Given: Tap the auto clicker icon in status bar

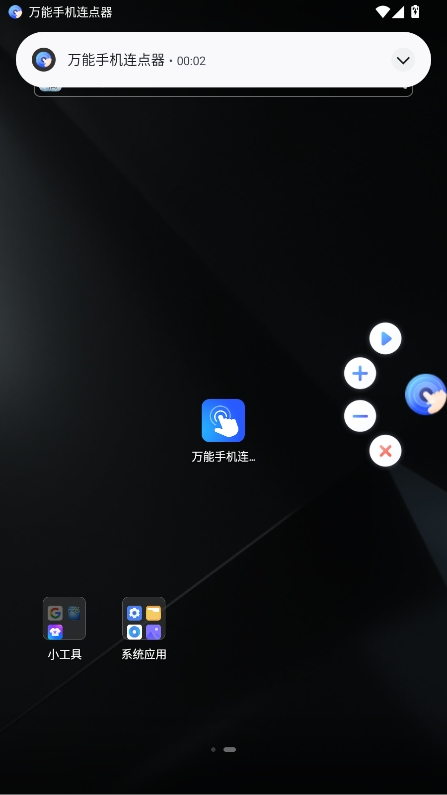Looking at the screenshot, I should click(x=15, y=12).
